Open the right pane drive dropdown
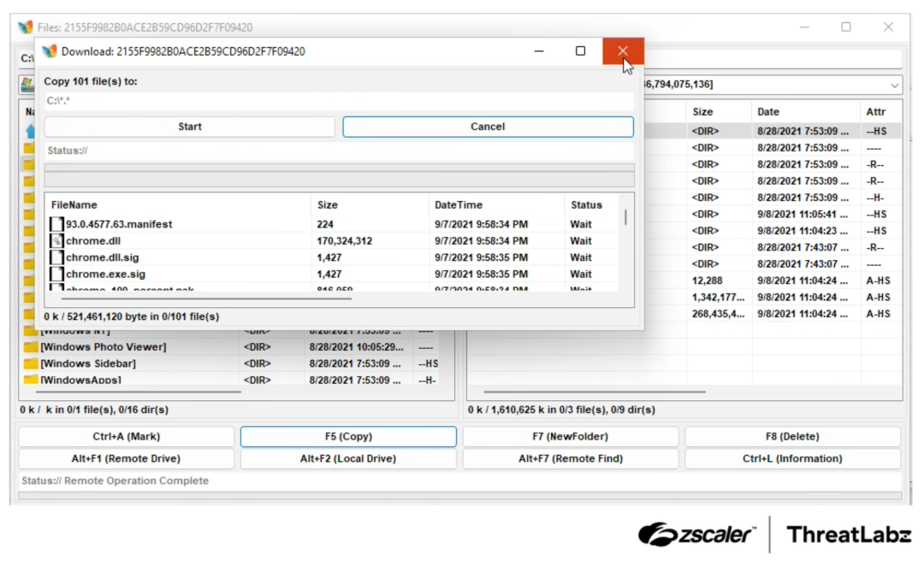The image size is (924, 561). [894, 85]
